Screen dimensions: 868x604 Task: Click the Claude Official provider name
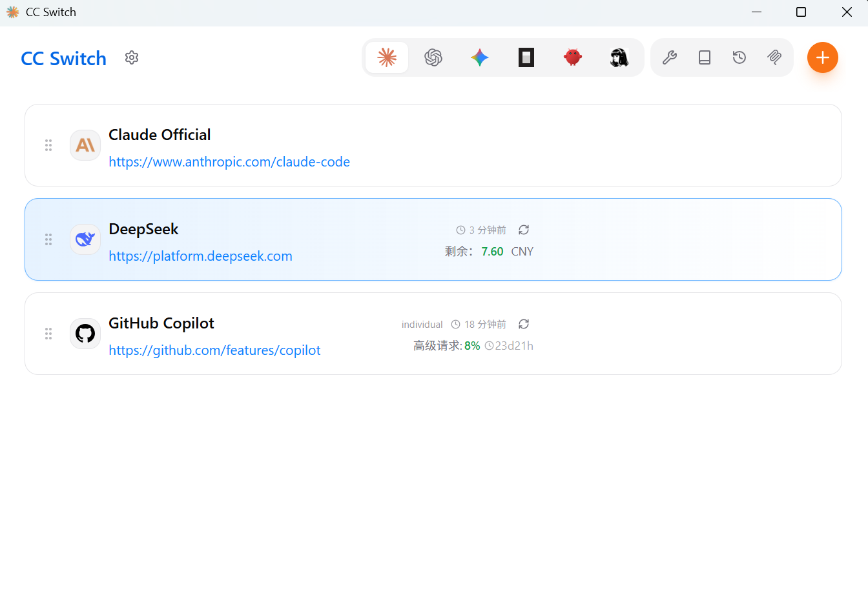coord(160,135)
